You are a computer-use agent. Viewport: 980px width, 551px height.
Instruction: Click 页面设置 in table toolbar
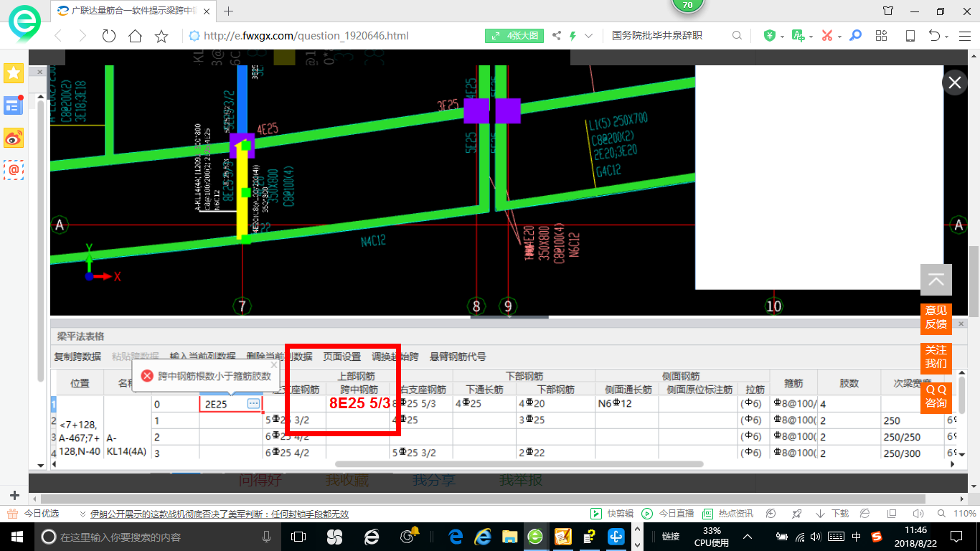click(342, 357)
